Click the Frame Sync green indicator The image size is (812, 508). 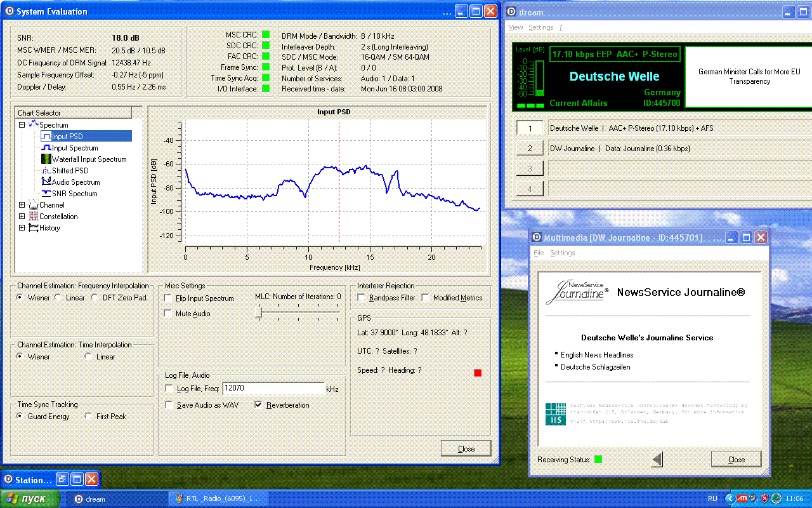coord(266,67)
